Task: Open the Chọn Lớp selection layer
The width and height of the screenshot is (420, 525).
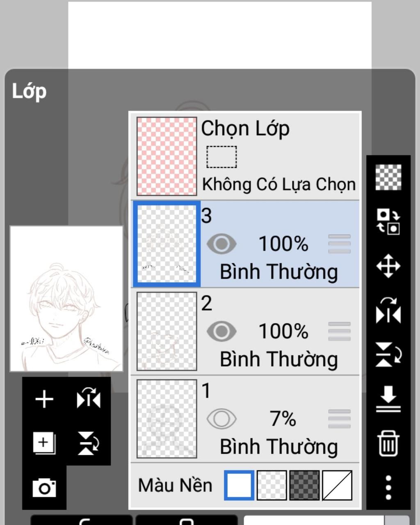Action: click(x=245, y=156)
